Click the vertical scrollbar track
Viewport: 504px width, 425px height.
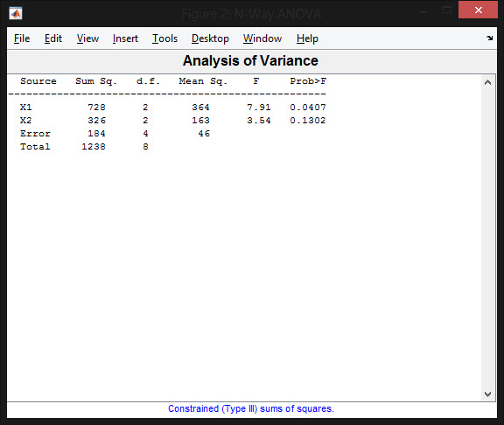click(487, 238)
